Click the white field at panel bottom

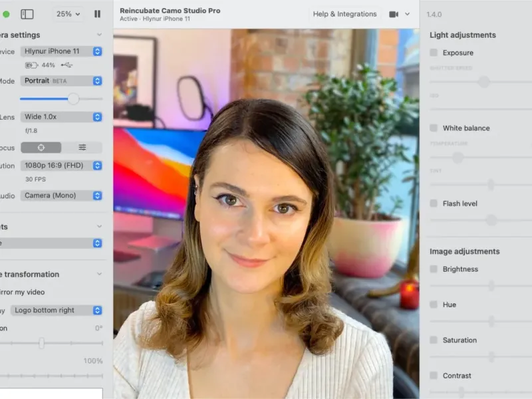tap(51, 394)
